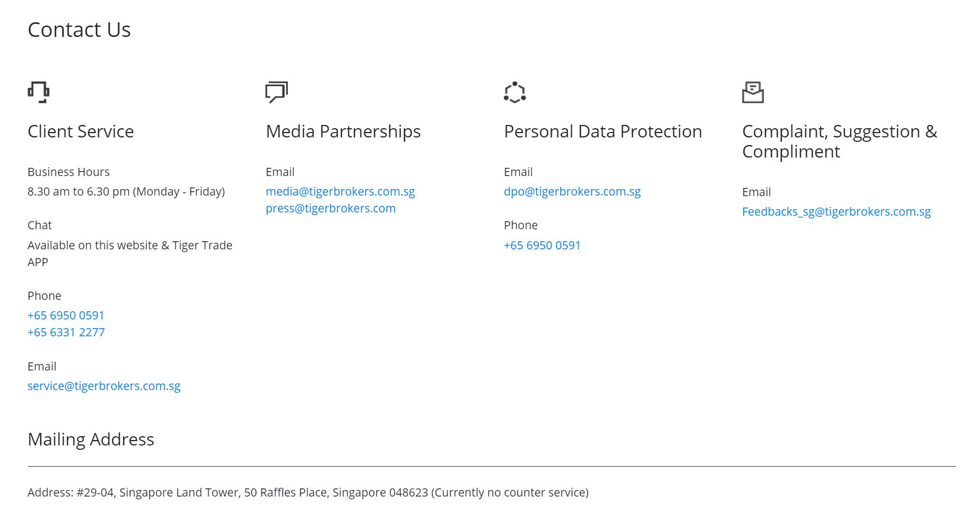Call +65 6950 0591 under Personal Data Protection
Screen dimensions: 980x515
tap(542, 246)
